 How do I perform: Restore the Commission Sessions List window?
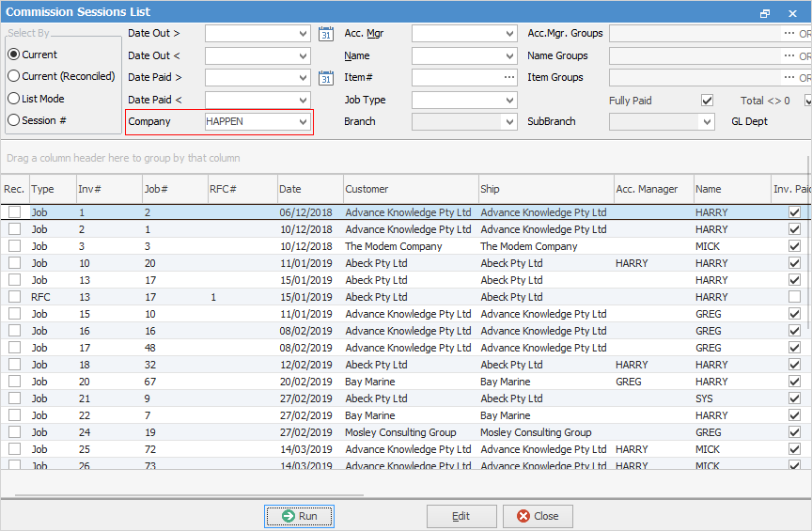(x=765, y=13)
